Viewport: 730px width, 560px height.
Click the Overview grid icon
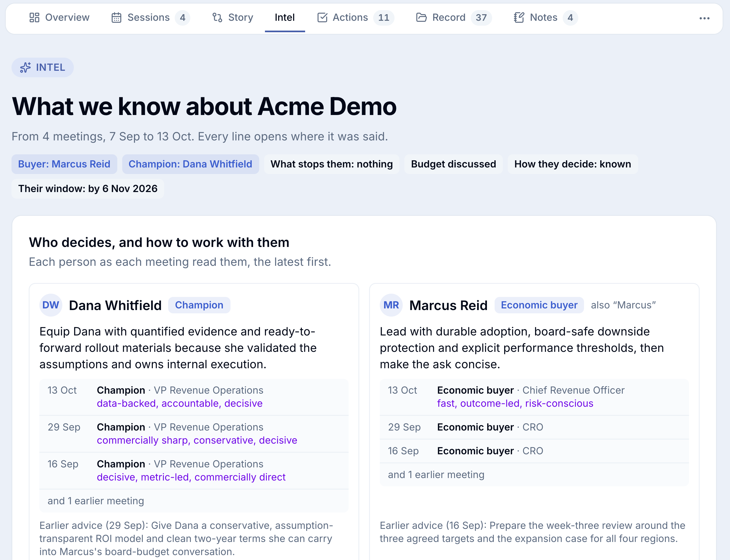click(x=34, y=17)
